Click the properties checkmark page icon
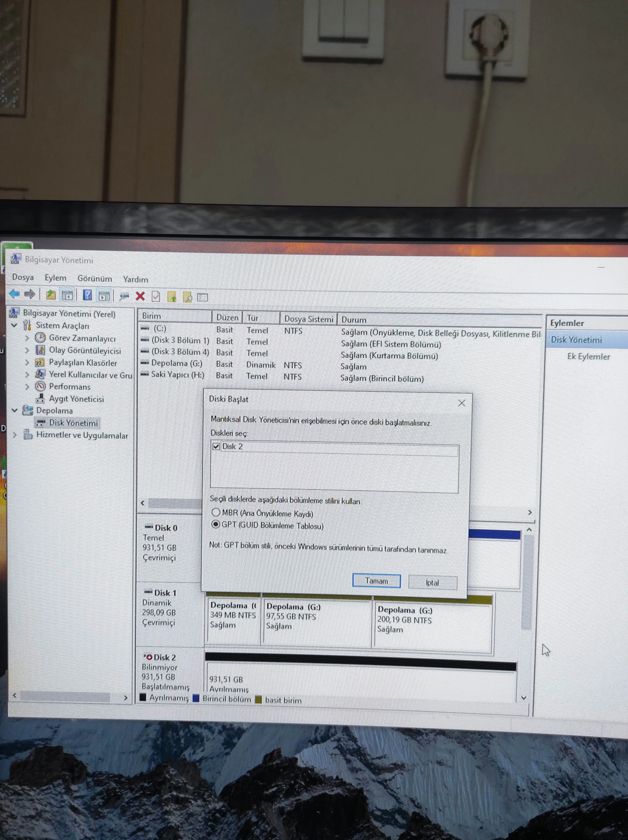Screen dimensions: 628x840 point(156,297)
